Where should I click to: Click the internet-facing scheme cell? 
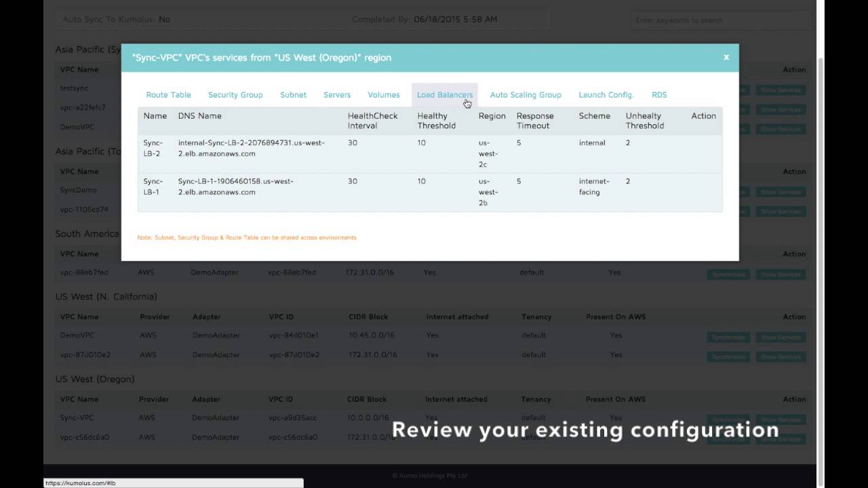(x=594, y=186)
